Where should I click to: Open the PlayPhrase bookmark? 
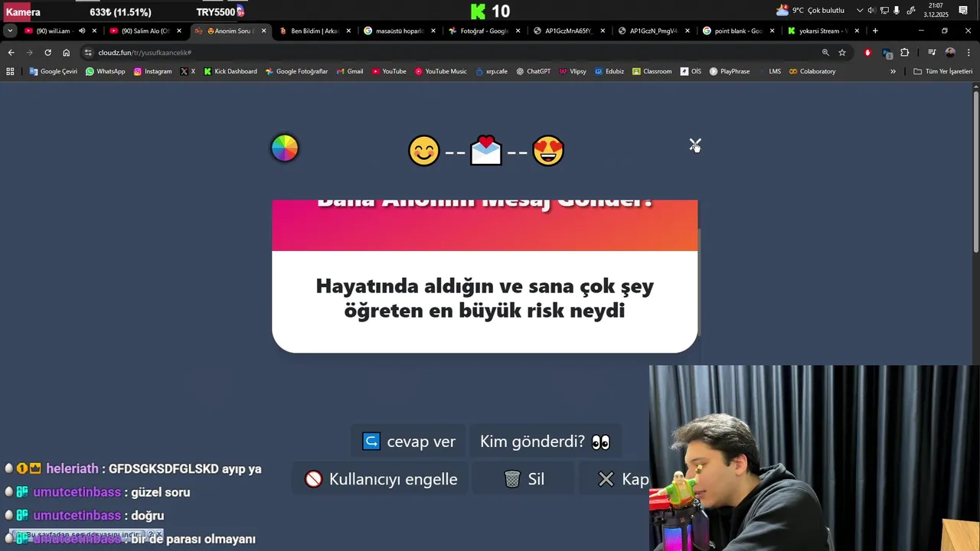click(x=730, y=71)
